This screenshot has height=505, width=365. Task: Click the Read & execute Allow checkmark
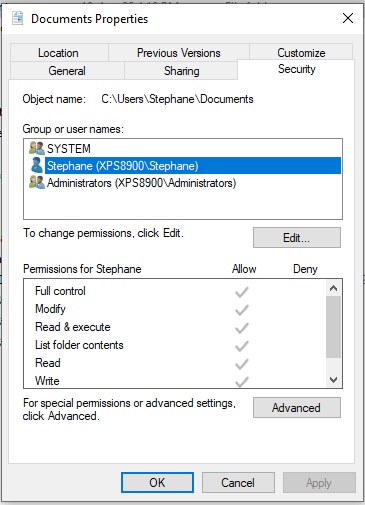pyautogui.click(x=242, y=328)
